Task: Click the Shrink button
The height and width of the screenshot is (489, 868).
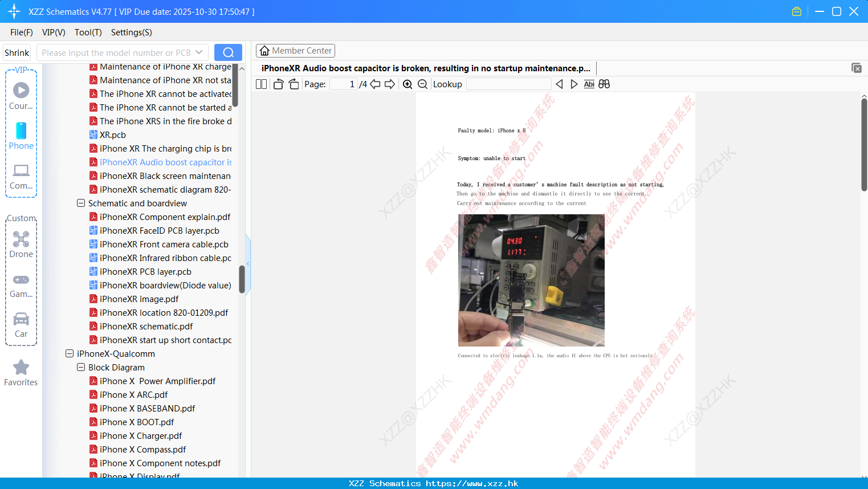Action: (x=17, y=52)
